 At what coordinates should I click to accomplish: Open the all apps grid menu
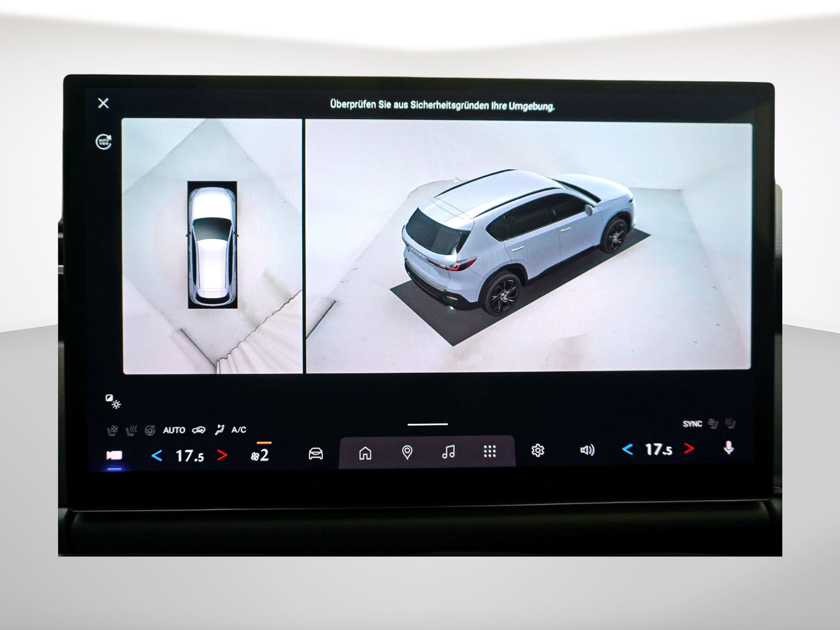point(490,451)
